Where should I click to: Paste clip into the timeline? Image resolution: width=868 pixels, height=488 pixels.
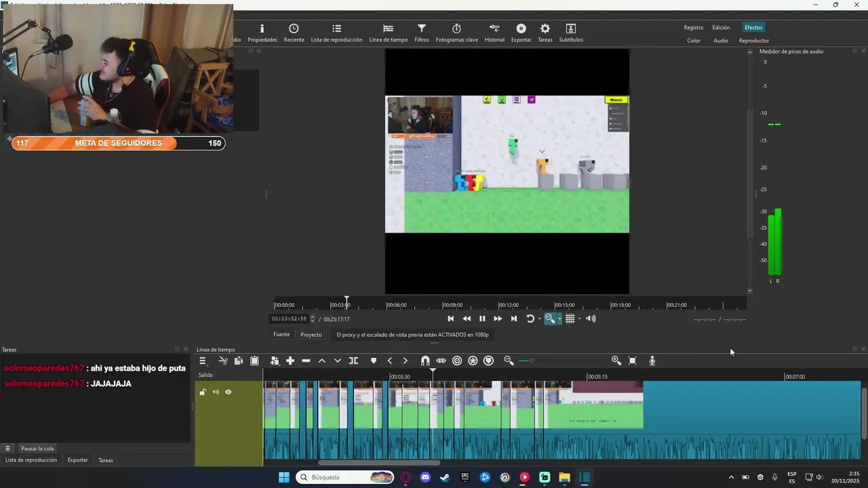254,361
